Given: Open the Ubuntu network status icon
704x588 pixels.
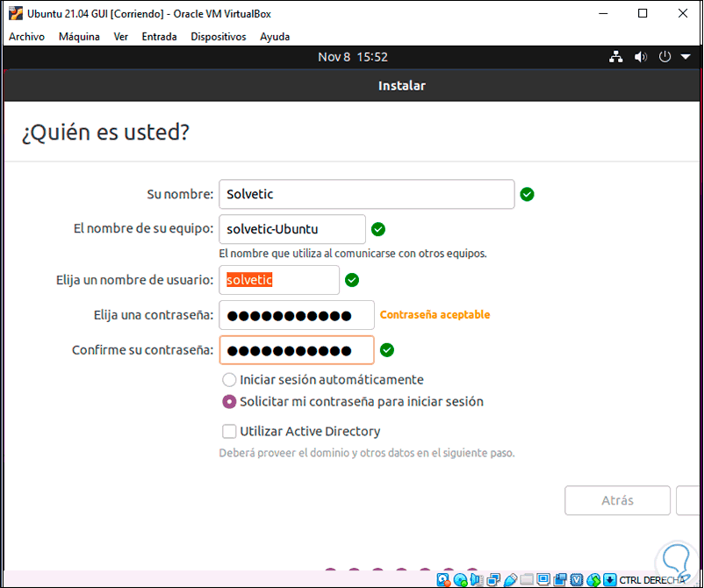Looking at the screenshot, I should tap(615, 57).
